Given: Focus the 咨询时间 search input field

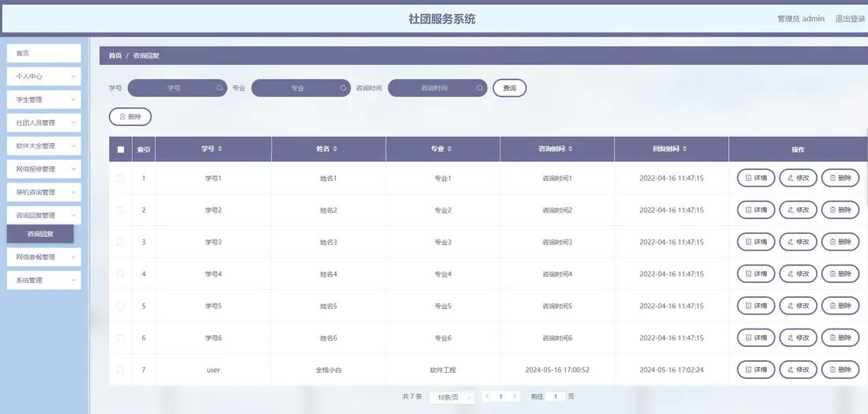Looking at the screenshot, I should [x=437, y=88].
